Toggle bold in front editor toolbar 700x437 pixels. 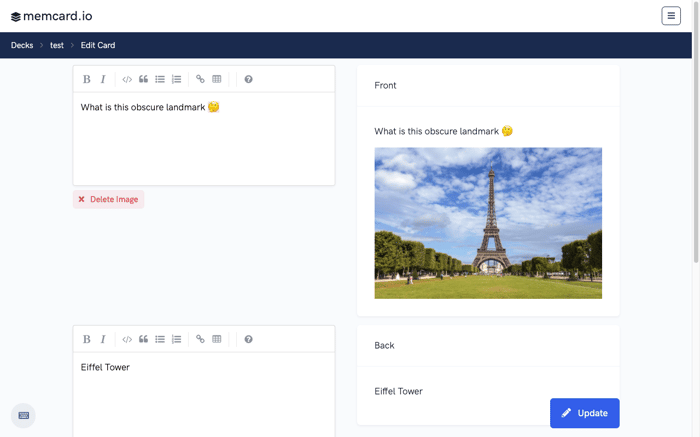coord(87,79)
